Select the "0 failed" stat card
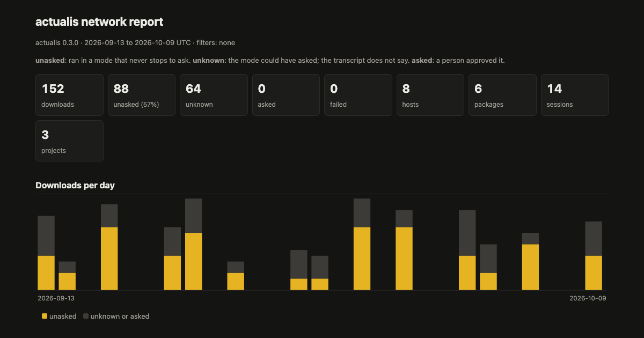The width and height of the screenshot is (644, 338). tap(358, 95)
